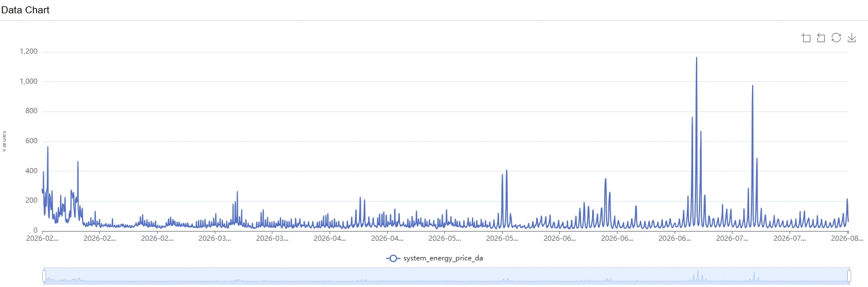Click the first 2026-06 x-axis label
Image resolution: width=868 pixels, height=287 pixels.
(x=560, y=238)
